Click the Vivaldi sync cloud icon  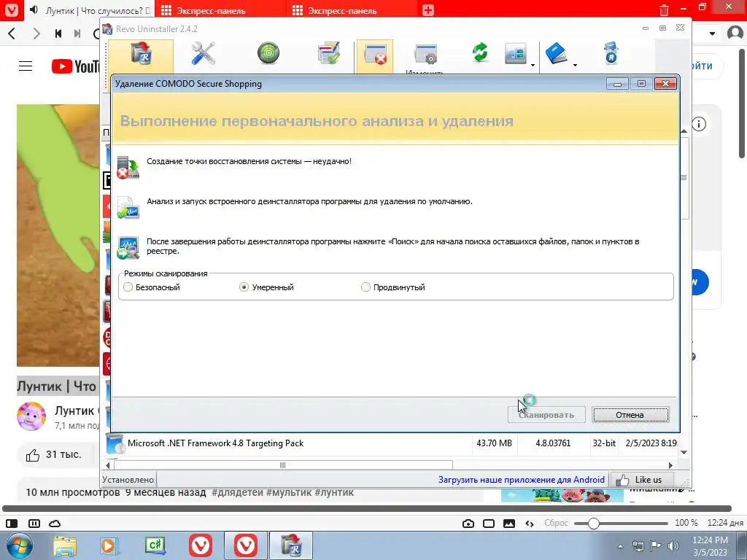55,524
